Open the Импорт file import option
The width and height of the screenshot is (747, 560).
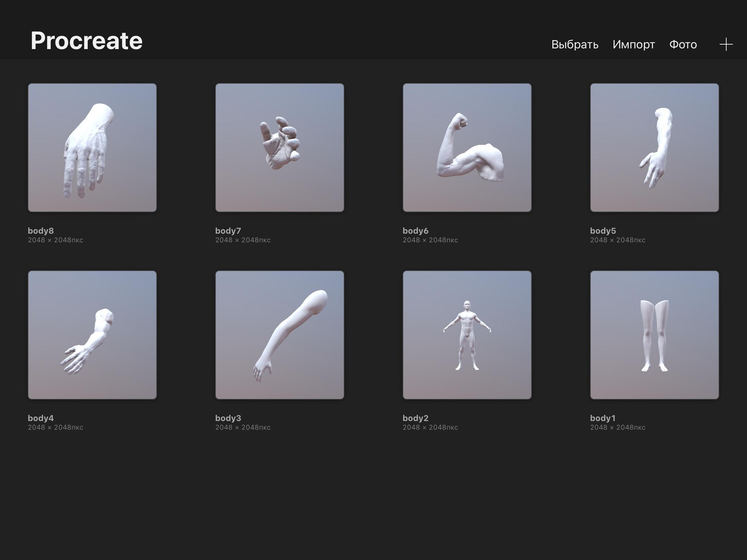click(x=633, y=44)
